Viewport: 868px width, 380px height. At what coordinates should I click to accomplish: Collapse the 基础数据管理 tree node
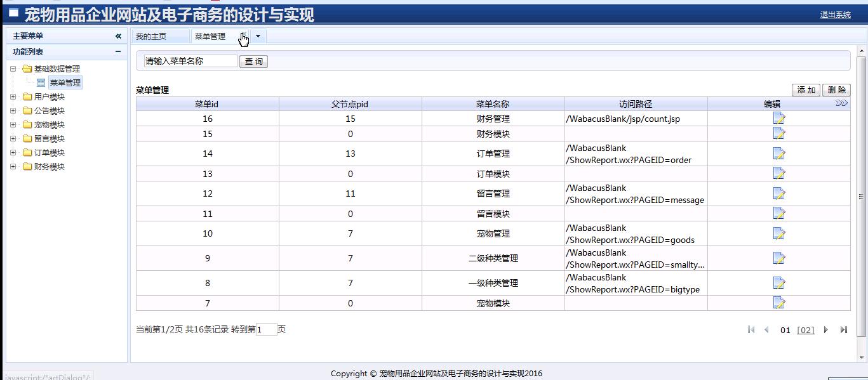pos(13,69)
